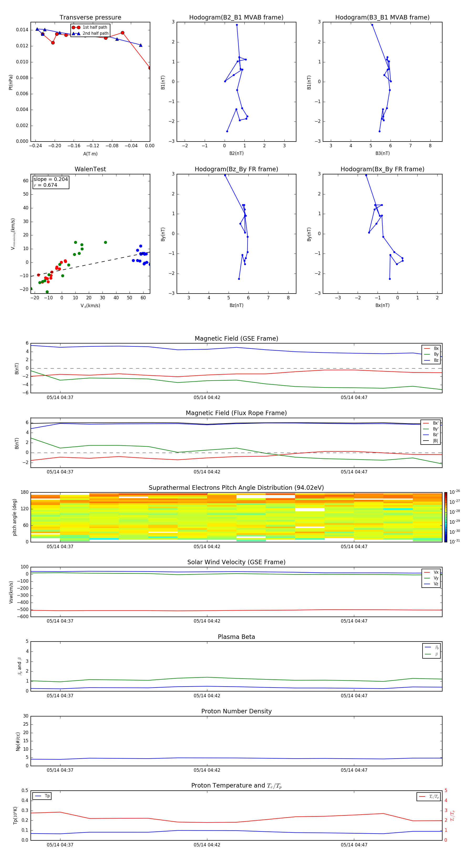
Task: Click the slope and r annotation box
Action: coord(51,182)
